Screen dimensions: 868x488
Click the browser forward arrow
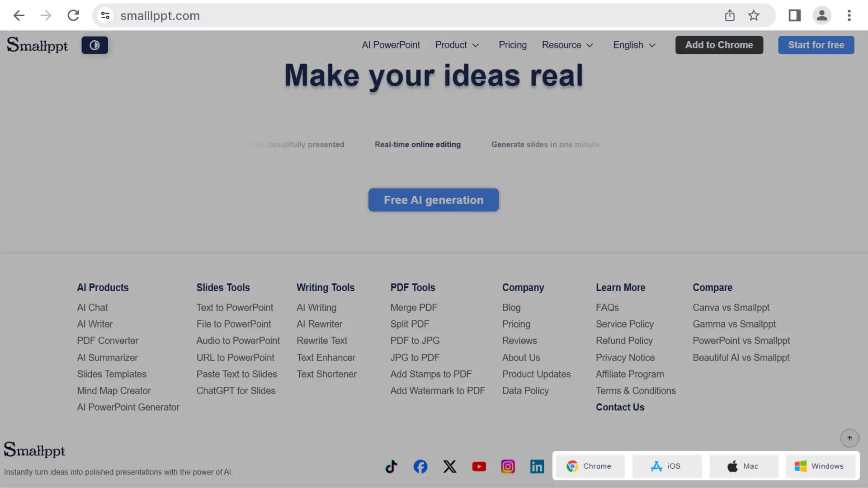click(x=46, y=15)
